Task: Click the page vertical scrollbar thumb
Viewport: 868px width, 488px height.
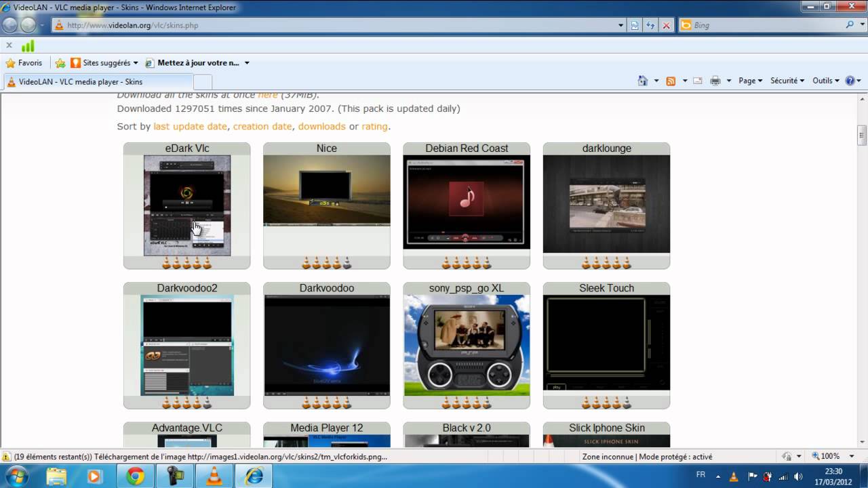Action: pos(862,135)
